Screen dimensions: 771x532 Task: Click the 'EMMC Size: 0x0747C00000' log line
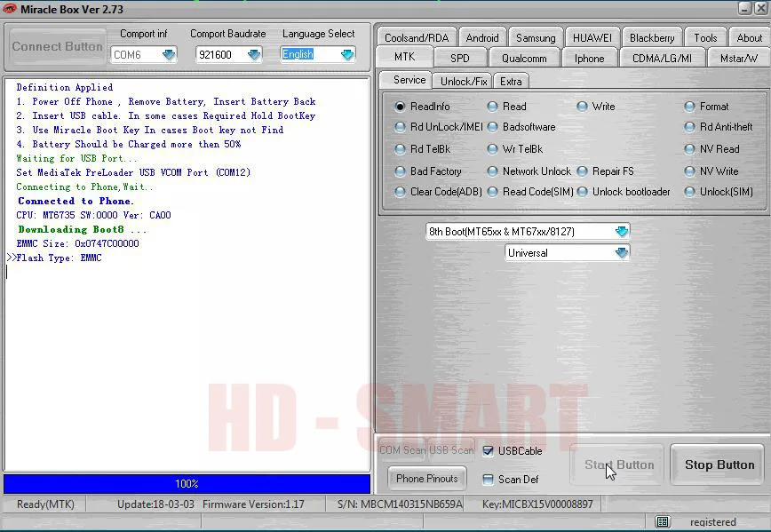[x=77, y=243]
